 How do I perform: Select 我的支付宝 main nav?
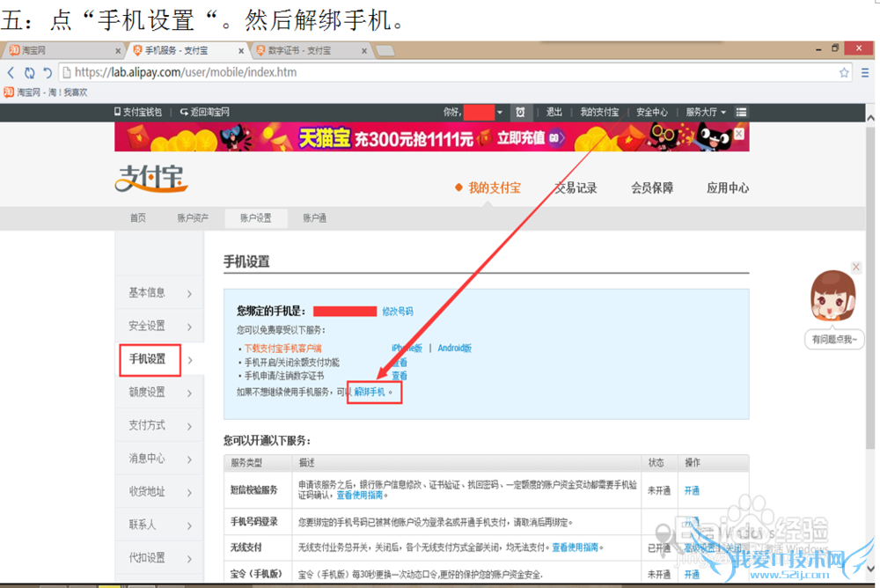[495, 188]
